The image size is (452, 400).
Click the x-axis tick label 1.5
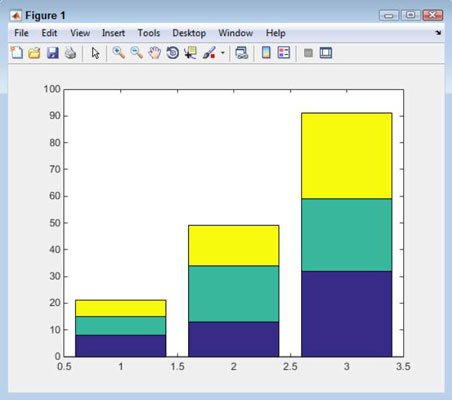click(x=177, y=367)
